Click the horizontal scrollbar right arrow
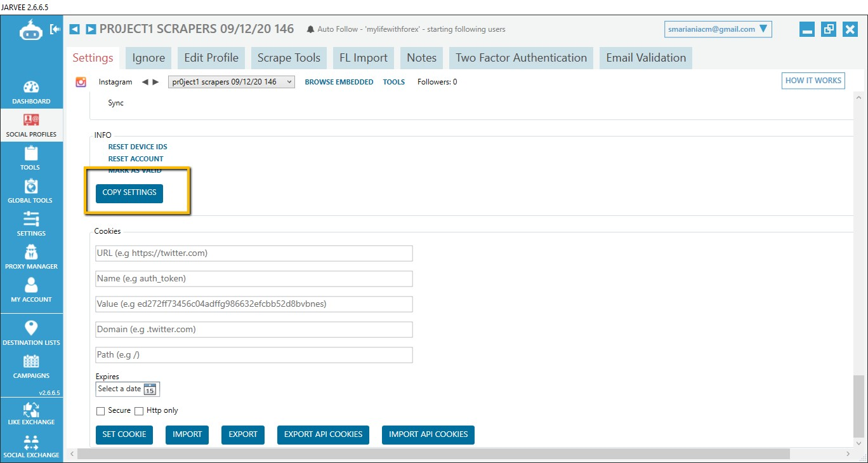The width and height of the screenshot is (868, 463). (848, 454)
